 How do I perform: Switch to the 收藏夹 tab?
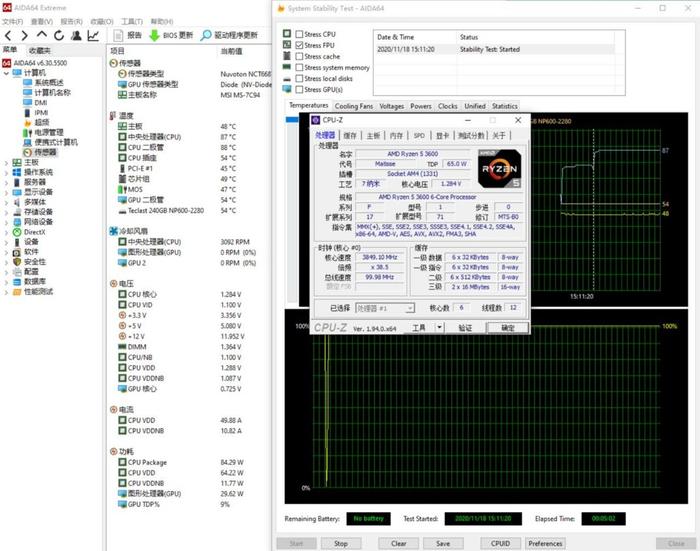40,50
